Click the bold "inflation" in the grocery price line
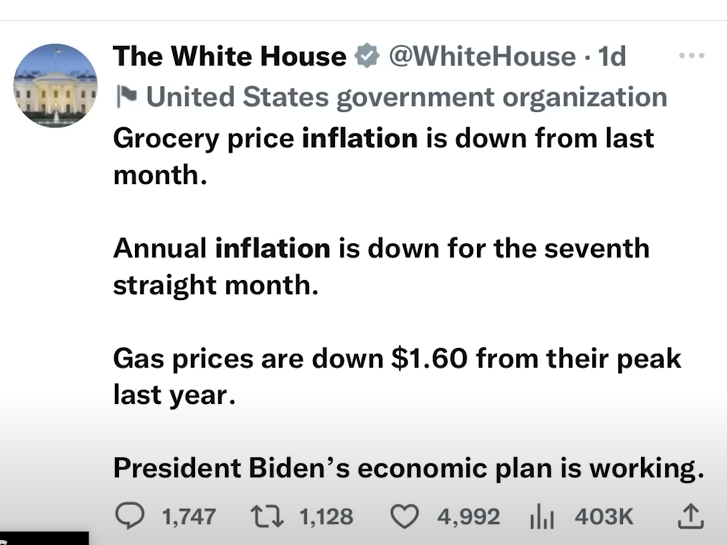The width and height of the screenshot is (727, 545). click(359, 138)
